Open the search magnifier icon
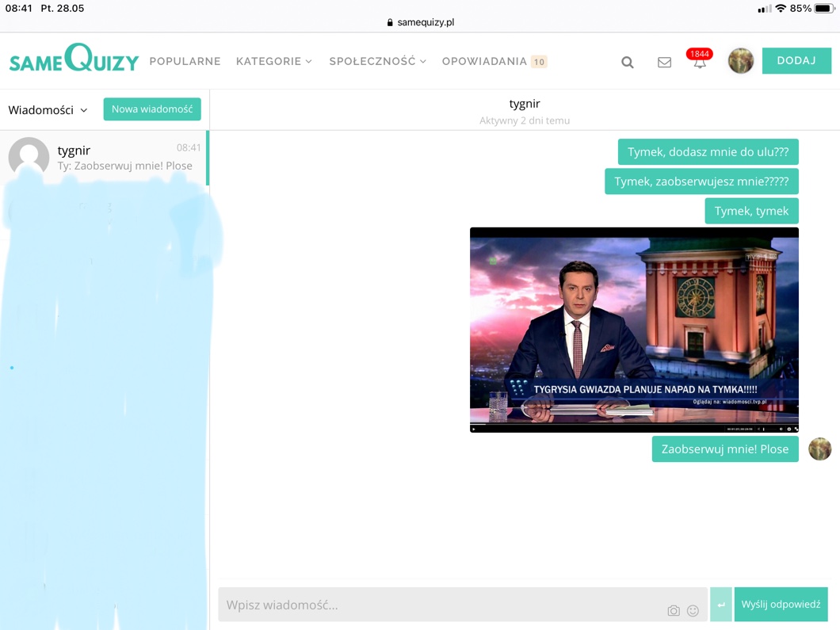This screenshot has width=840, height=630. tap(627, 62)
